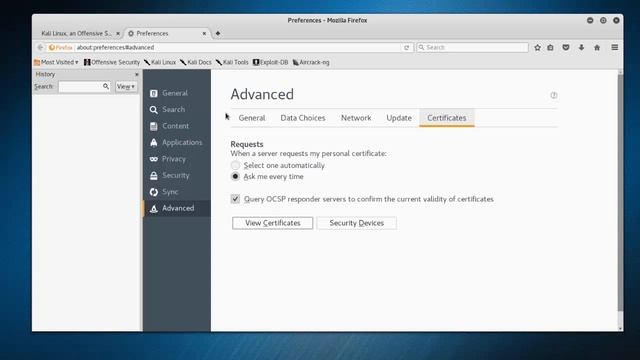Open the History View dropdown
This screenshot has height=360, width=640.
click(x=126, y=87)
